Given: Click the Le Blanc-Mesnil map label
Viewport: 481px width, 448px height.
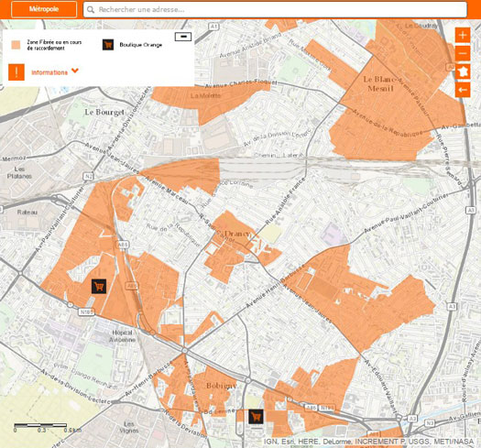Looking at the screenshot, I should pos(380,84).
